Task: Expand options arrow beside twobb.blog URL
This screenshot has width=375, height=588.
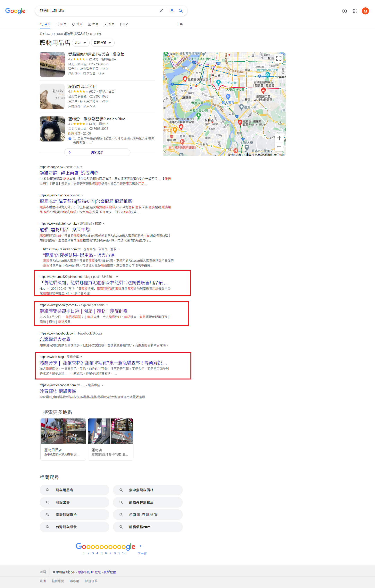Action: (81, 357)
